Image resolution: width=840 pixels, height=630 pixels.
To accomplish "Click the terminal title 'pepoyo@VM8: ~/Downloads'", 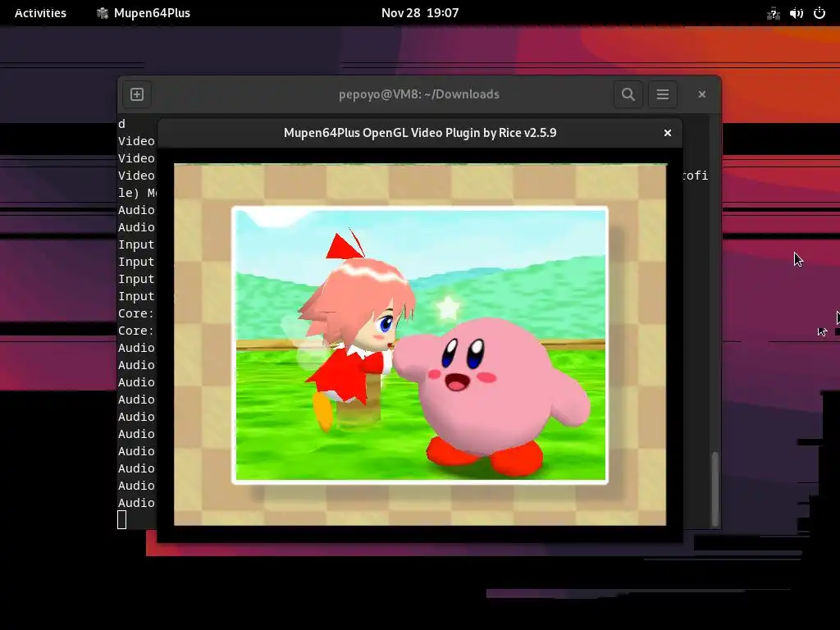I will point(419,94).
